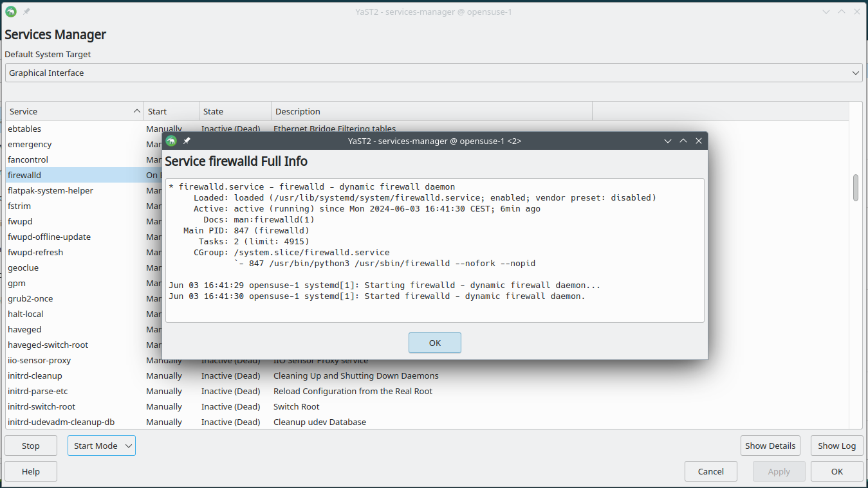This screenshot has width=868, height=488.
Task: Select the firewalld service row
Action: 74,175
